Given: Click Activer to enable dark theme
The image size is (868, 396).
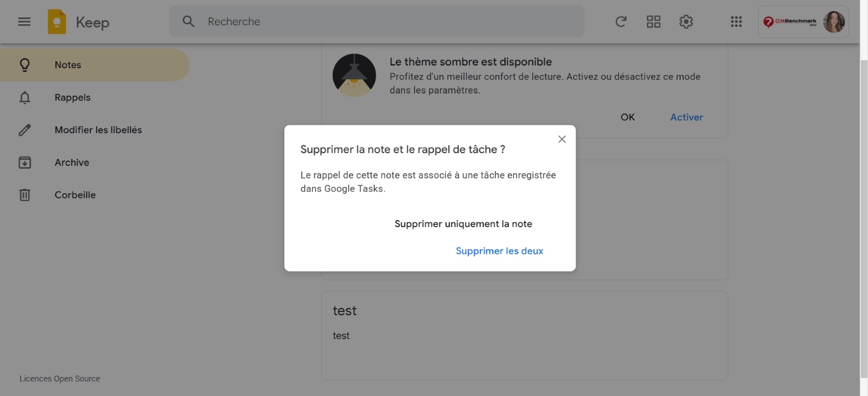Looking at the screenshot, I should [x=687, y=117].
